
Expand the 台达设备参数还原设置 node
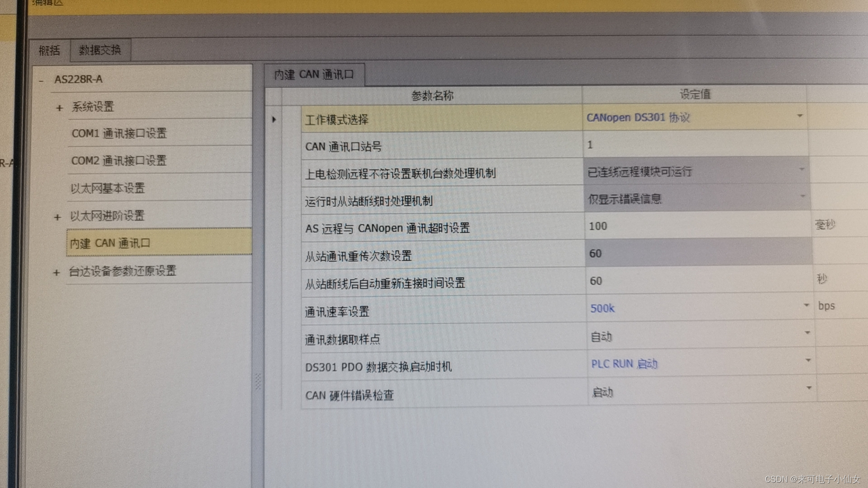click(x=57, y=272)
